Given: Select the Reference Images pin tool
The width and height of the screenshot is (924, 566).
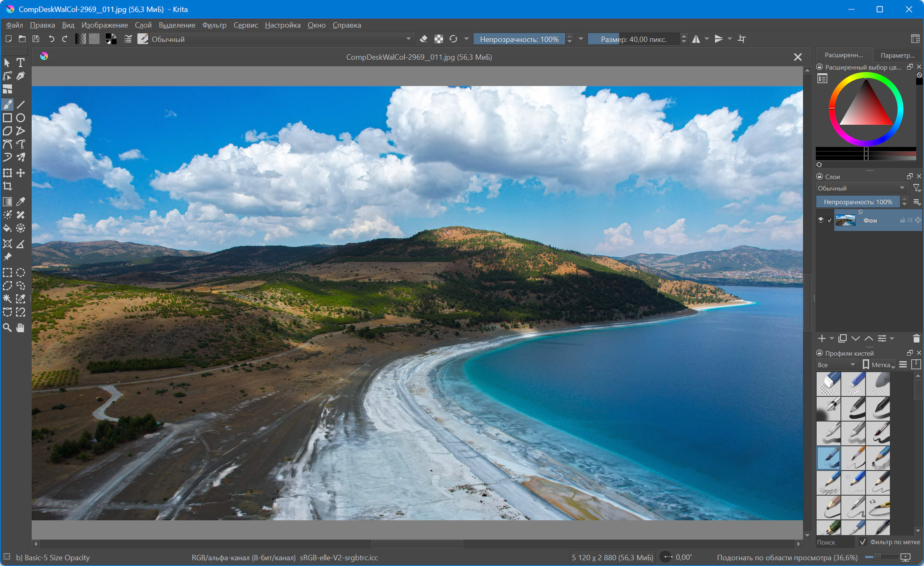Looking at the screenshot, I should pos(7,257).
